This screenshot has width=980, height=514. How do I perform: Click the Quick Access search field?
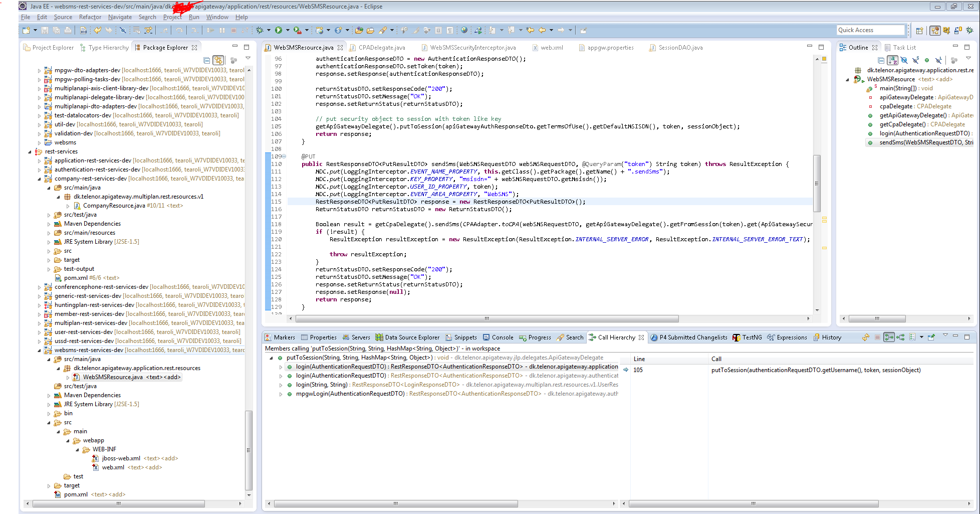tap(870, 30)
